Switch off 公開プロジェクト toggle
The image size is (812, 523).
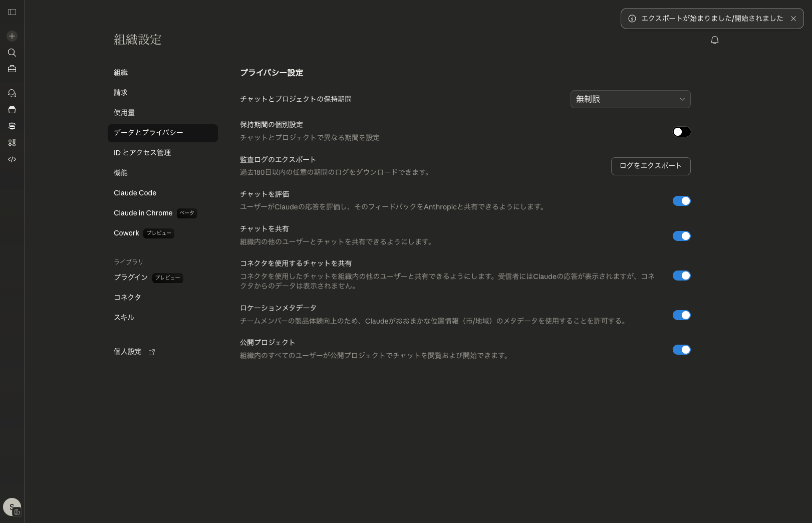coord(681,350)
